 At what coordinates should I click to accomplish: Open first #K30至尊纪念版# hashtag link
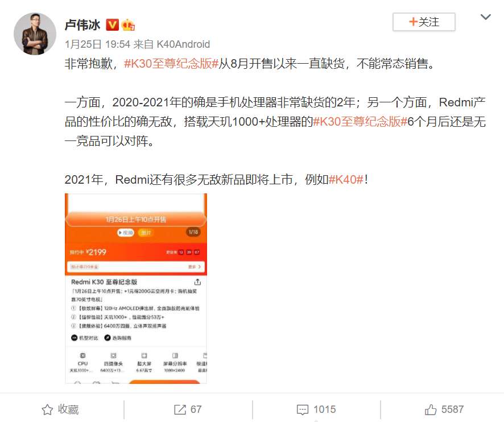[x=171, y=64]
